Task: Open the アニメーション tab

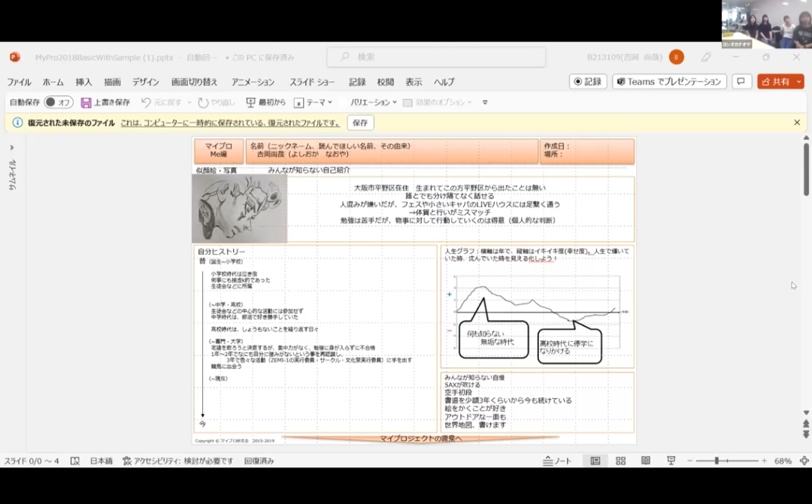Action: coord(253,82)
